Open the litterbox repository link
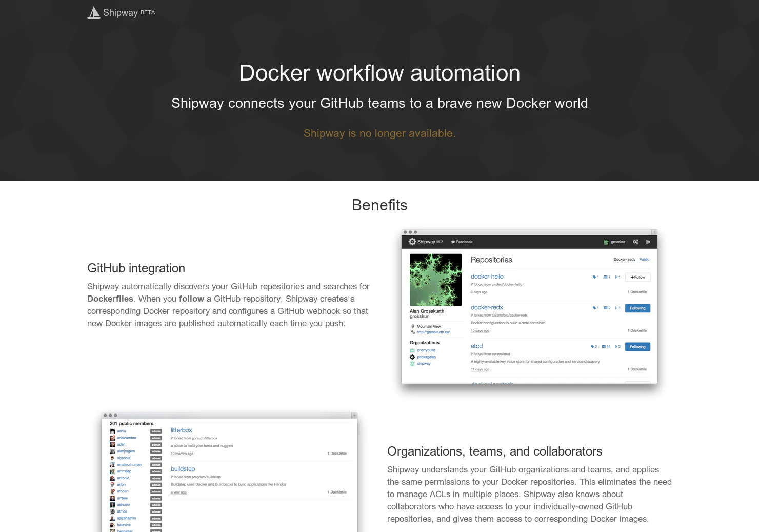This screenshot has width=759, height=532. pos(182,430)
